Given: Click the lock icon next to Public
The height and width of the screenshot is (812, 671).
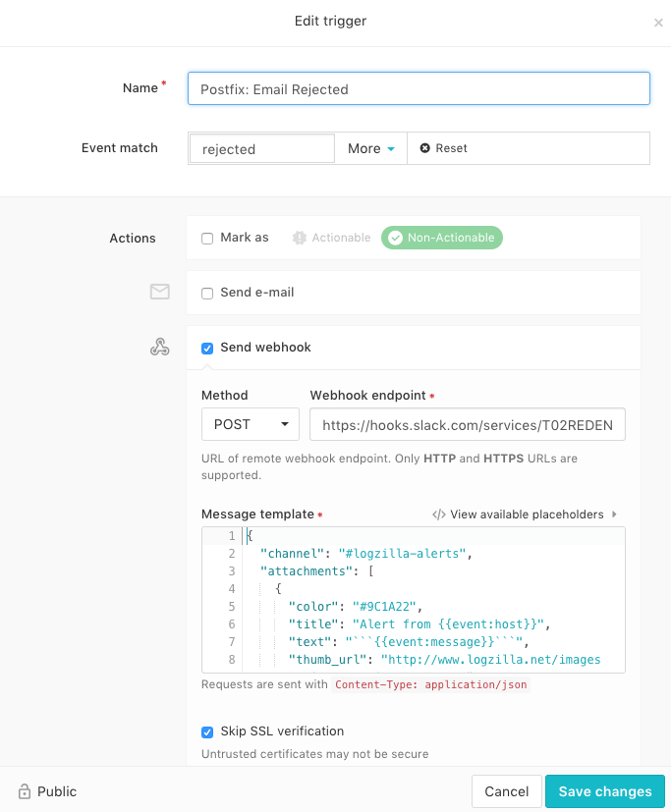Looking at the screenshot, I should click(26, 791).
